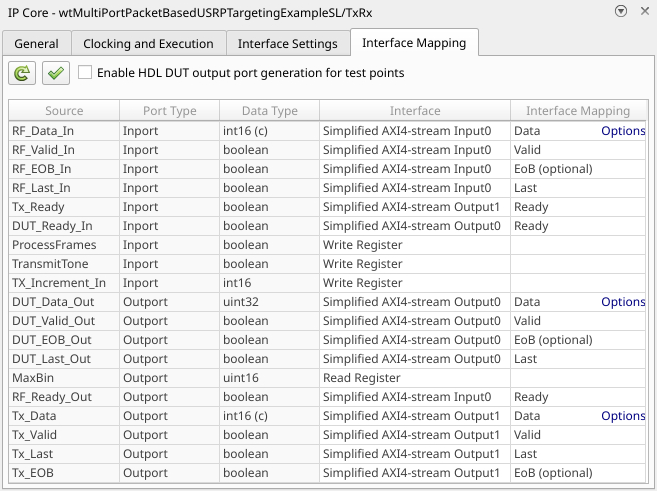Select the RF_EOB_In source cell

click(x=64, y=169)
